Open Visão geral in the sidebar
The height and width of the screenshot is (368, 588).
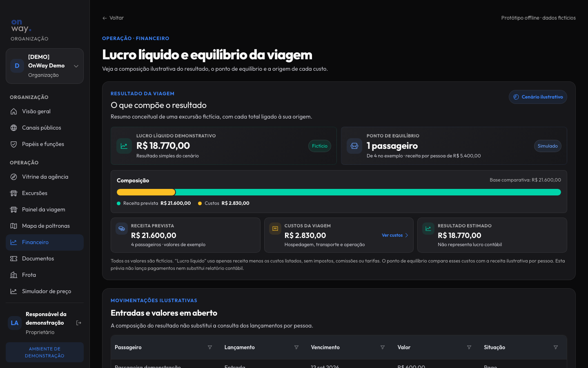pos(45,111)
